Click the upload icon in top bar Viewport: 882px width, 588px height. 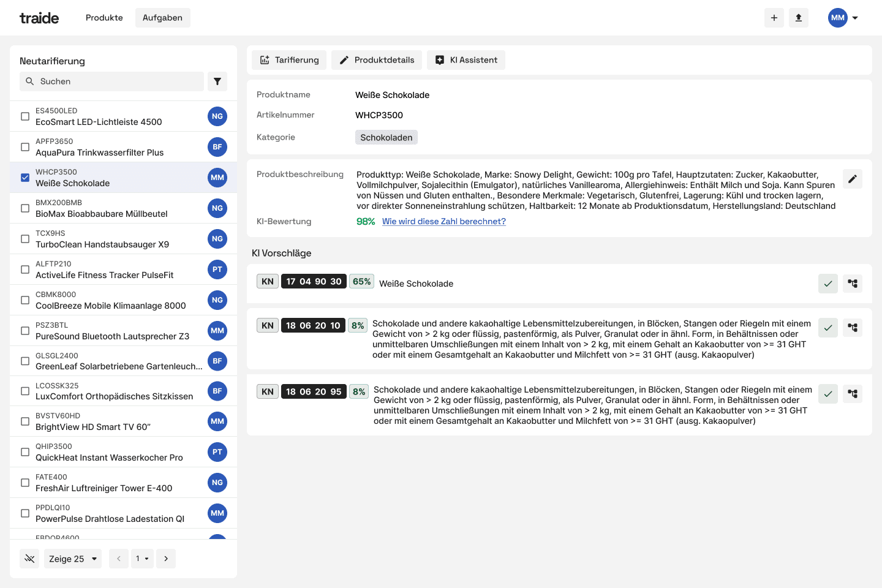(x=799, y=18)
